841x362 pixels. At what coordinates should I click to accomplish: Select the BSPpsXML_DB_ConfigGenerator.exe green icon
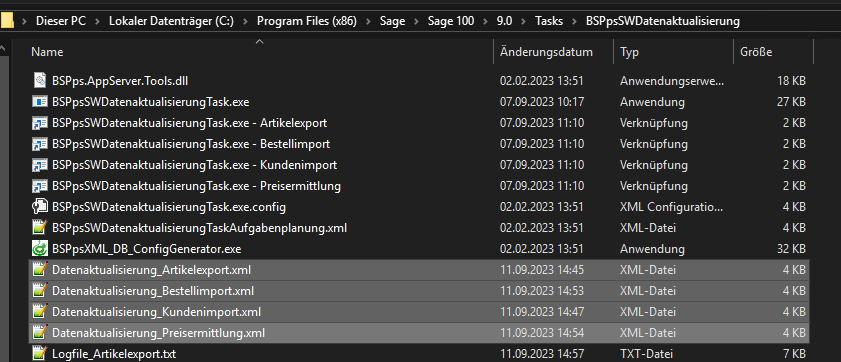[x=40, y=249]
